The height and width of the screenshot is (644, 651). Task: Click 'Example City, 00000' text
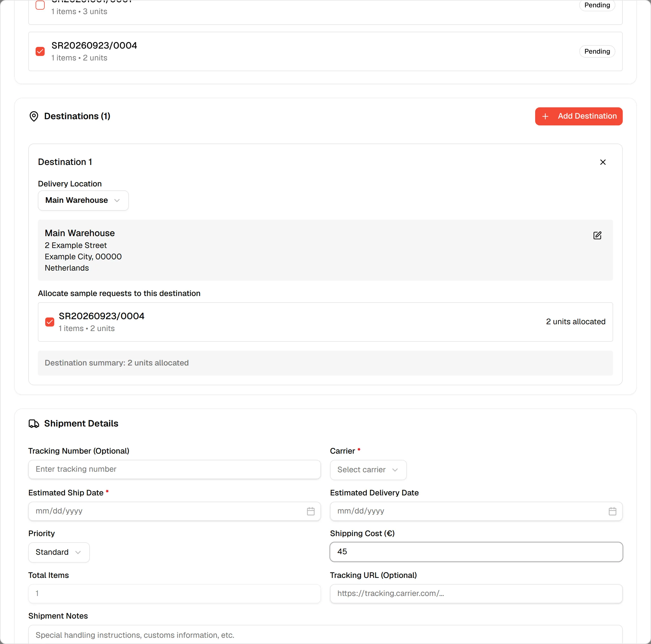pos(83,257)
